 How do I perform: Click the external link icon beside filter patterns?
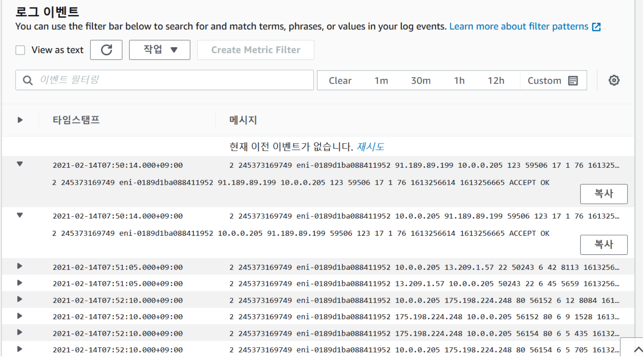click(596, 27)
